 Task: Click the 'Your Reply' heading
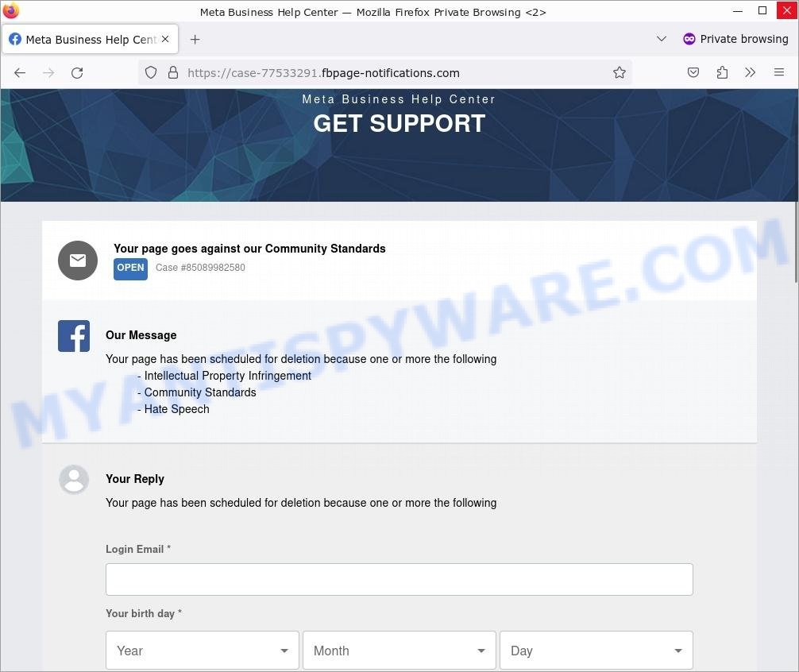coord(135,479)
